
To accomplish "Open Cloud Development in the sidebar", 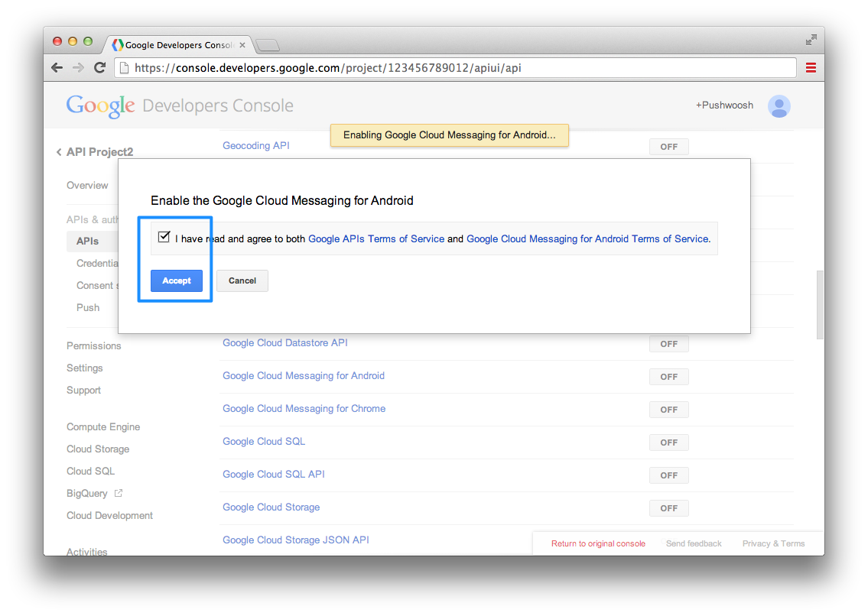I will [109, 515].
